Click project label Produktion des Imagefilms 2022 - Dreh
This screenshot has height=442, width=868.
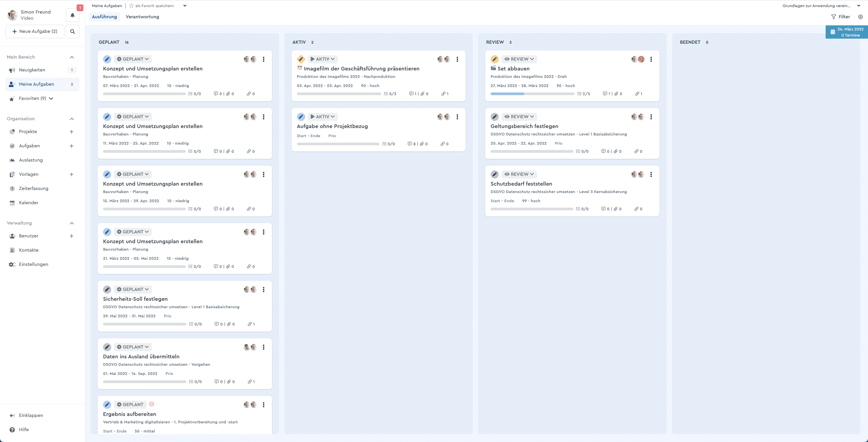[528, 77]
